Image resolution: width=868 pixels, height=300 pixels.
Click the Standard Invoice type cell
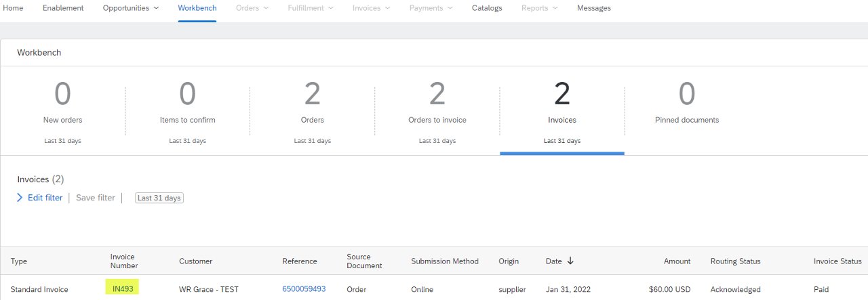(x=39, y=290)
